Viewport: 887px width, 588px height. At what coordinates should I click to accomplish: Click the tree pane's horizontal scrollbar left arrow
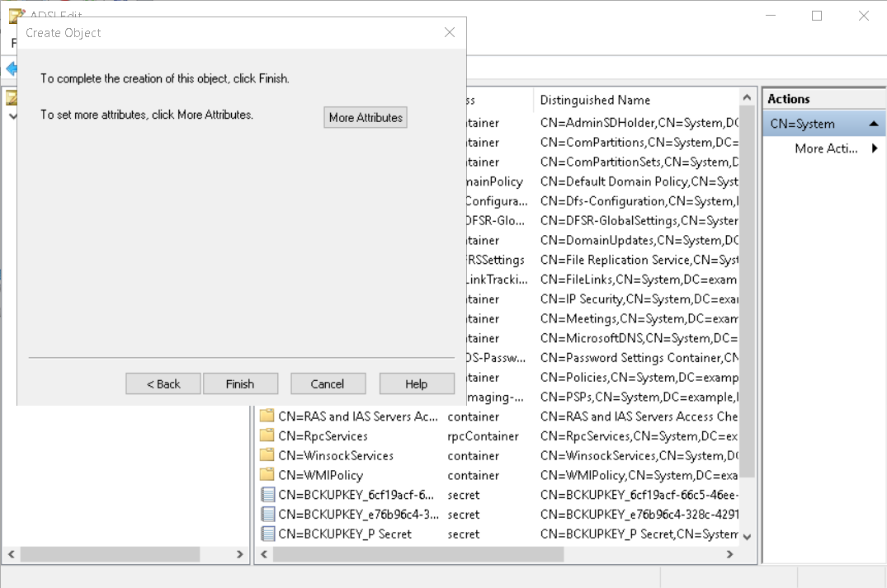pos(12,555)
